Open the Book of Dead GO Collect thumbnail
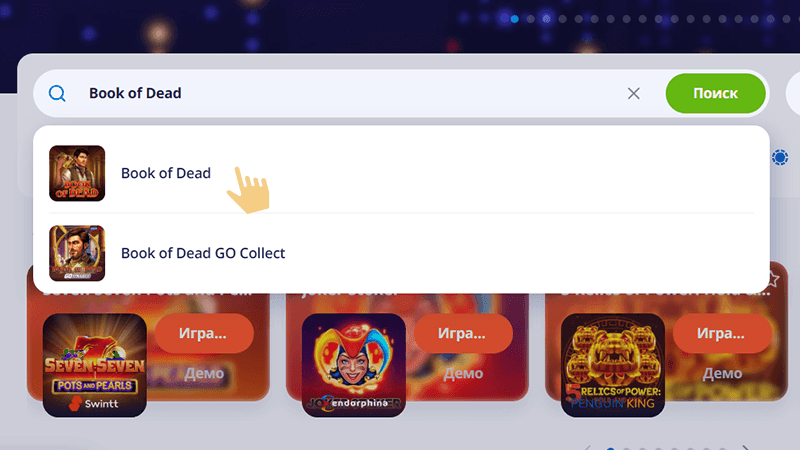The width and height of the screenshot is (800, 450). 77,253
